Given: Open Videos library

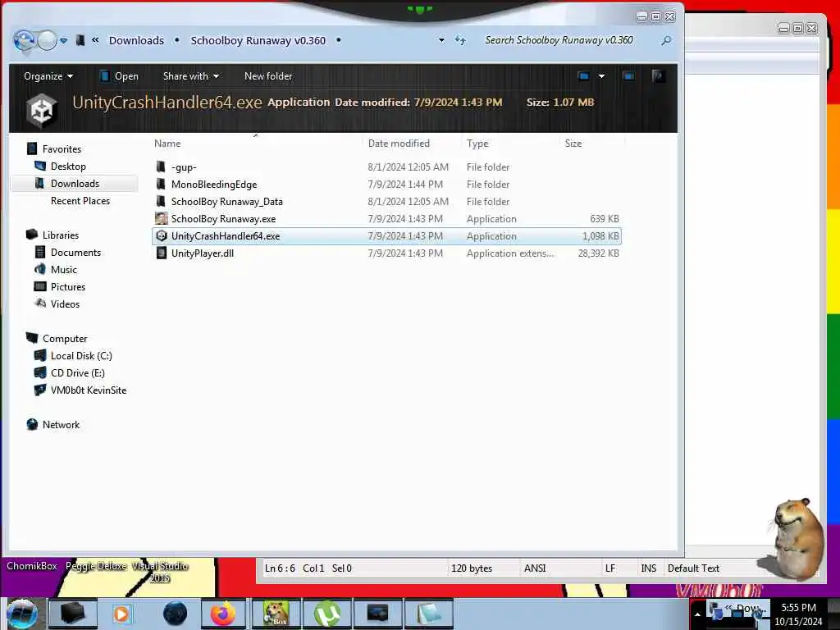Looking at the screenshot, I should (x=65, y=304).
